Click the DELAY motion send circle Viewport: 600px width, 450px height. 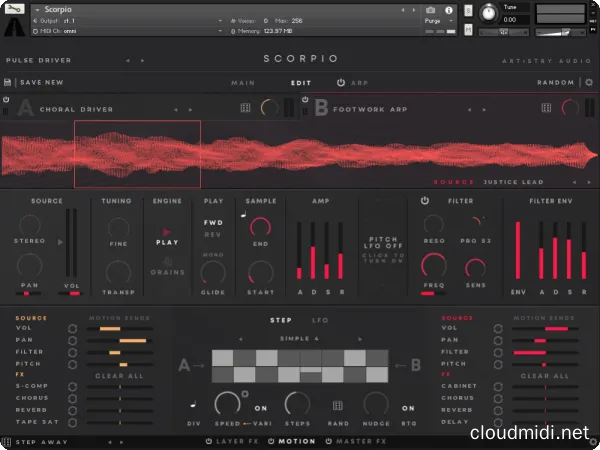tap(498, 422)
